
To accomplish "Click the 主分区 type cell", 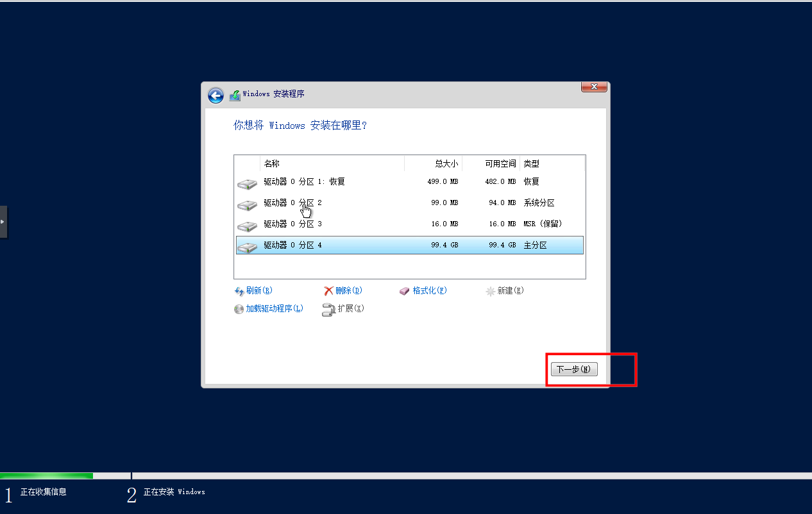I will 535,245.
